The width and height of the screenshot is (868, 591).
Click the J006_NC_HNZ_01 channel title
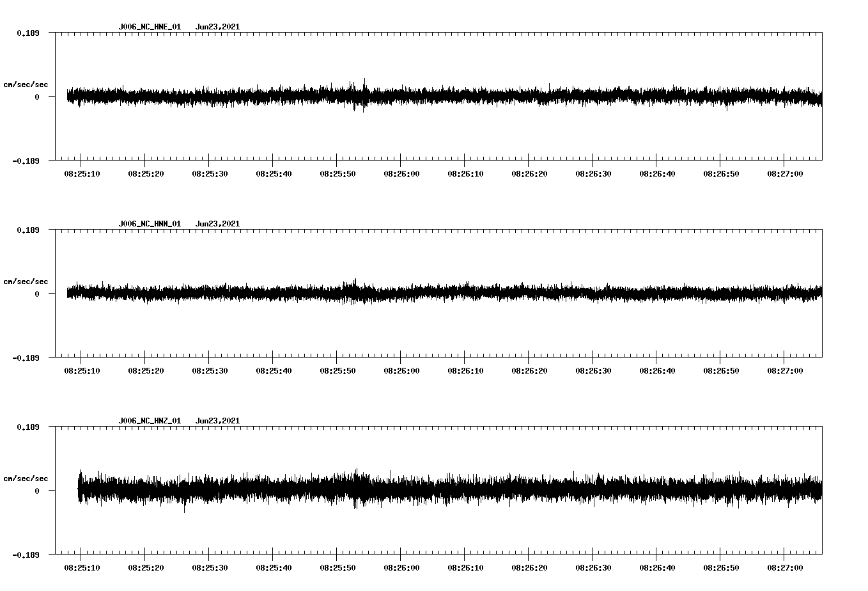[150, 421]
